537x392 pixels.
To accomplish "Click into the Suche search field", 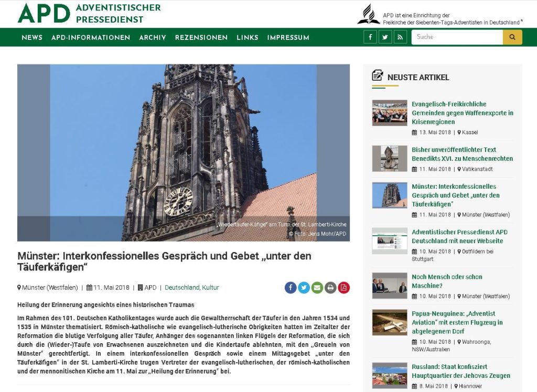I will [457, 37].
